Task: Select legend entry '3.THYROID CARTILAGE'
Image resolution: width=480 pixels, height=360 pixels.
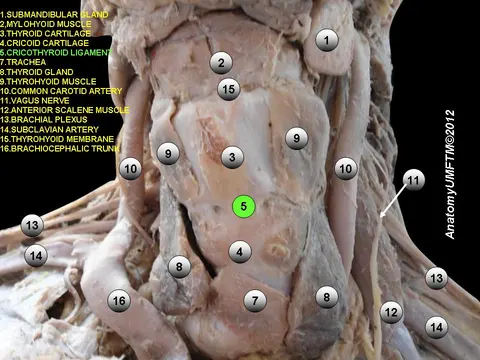Action: tap(46, 34)
